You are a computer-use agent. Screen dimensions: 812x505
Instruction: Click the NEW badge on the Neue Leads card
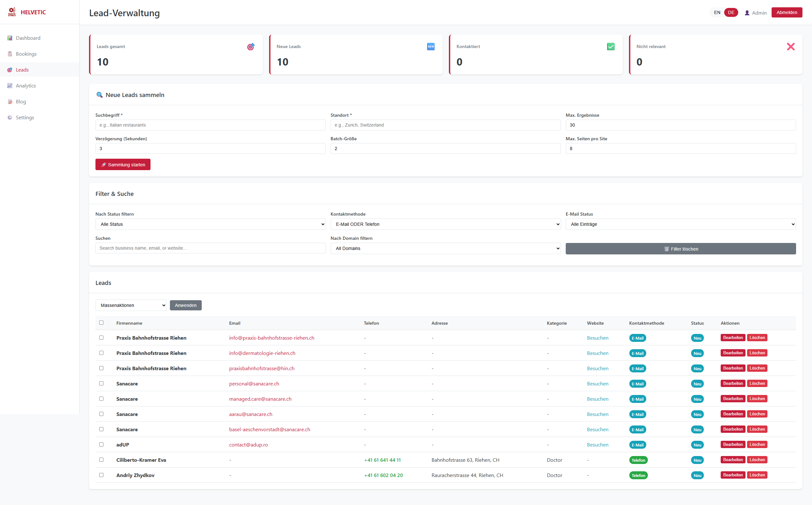click(431, 46)
